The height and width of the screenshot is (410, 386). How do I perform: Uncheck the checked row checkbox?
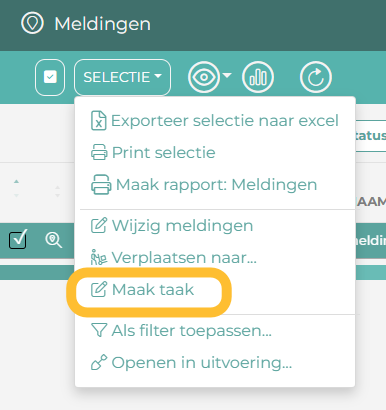[18, 239]
